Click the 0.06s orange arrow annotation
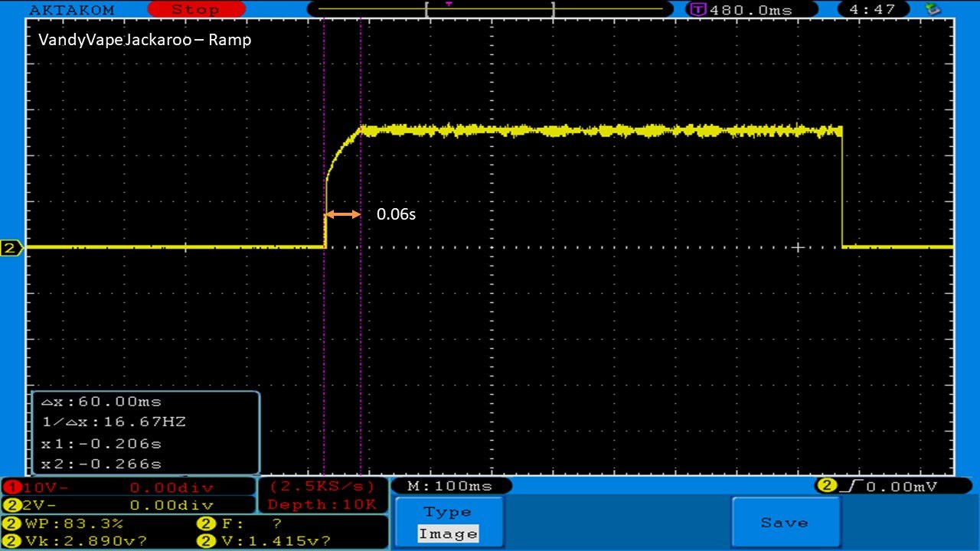Viewport: 980px width, 551px height. (343, 215)
